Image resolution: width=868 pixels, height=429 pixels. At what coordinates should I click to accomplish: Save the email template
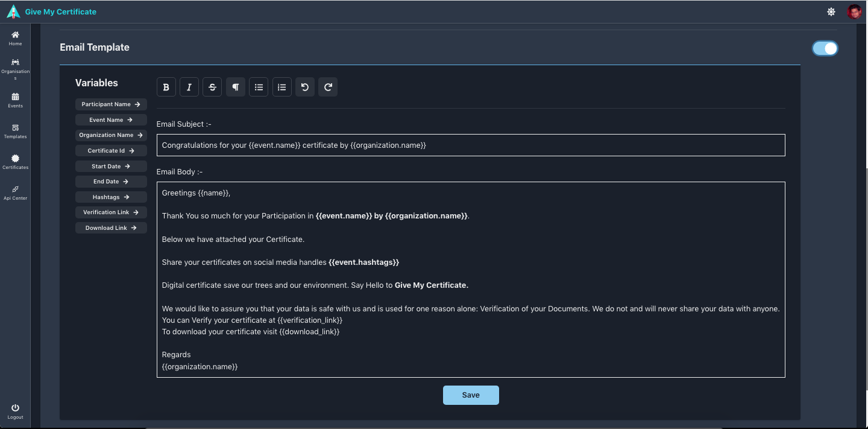(x=471, y=395)
